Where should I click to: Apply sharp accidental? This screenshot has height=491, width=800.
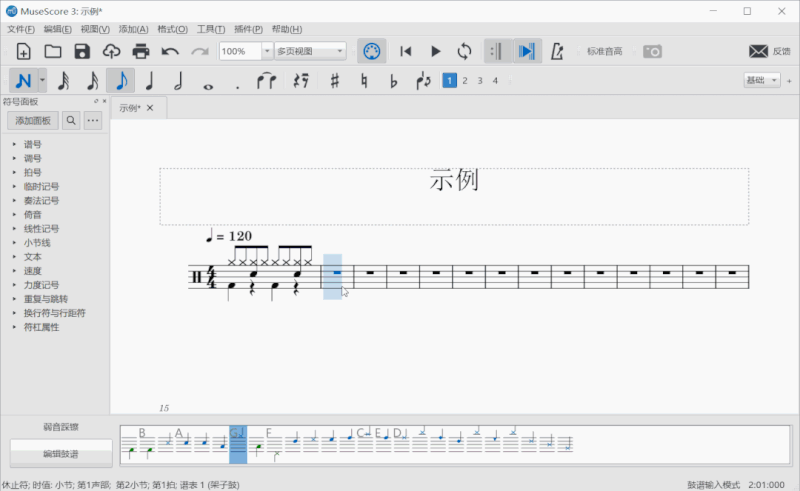coord(334,81)
